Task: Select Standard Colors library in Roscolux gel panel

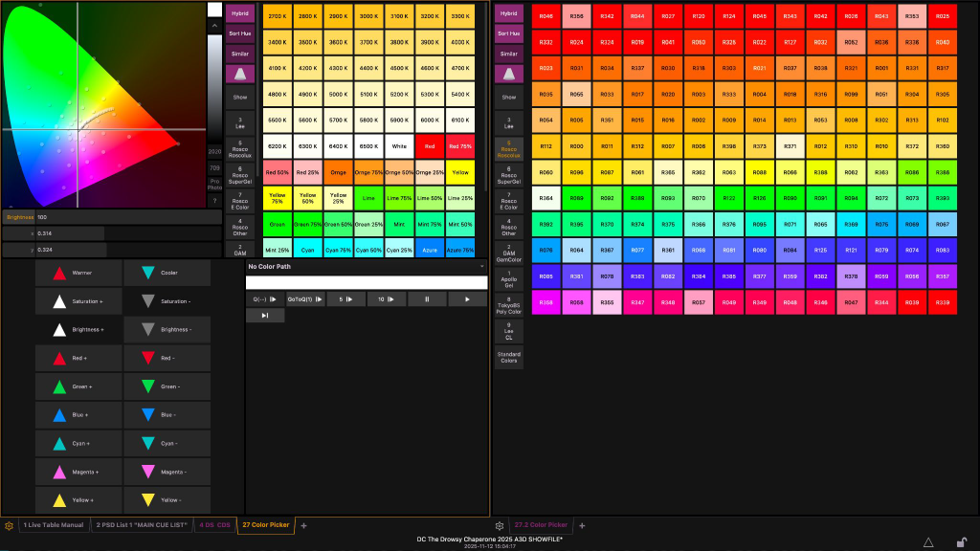Action: [509, 358]
